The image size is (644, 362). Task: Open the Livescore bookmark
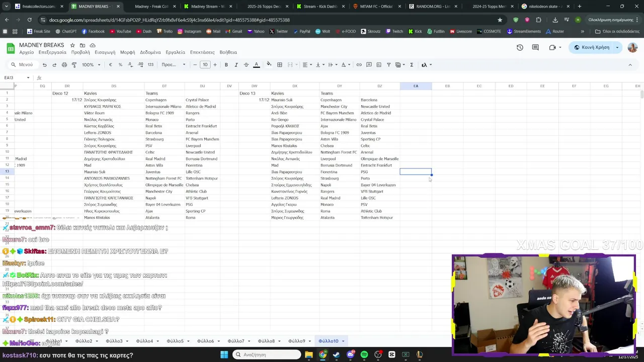tap(460, 31)
